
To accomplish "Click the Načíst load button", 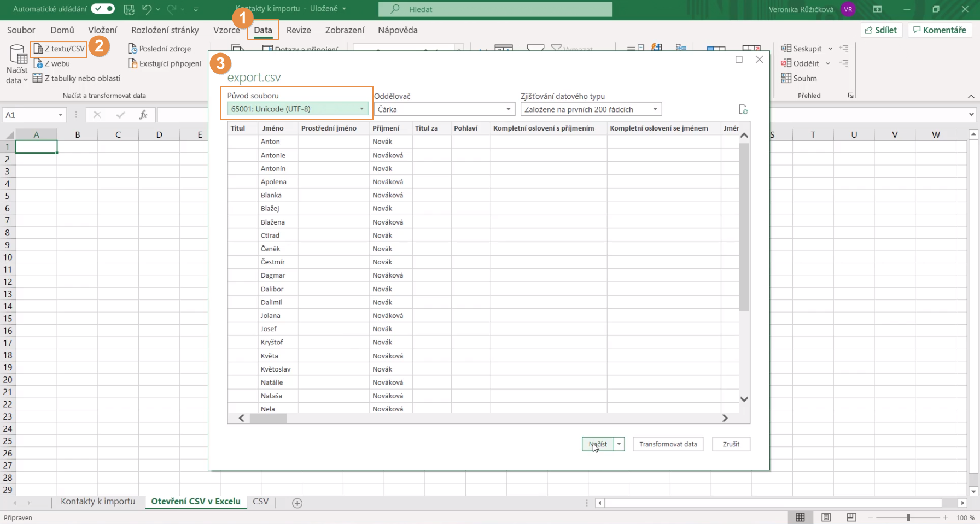I will [598, 444].
